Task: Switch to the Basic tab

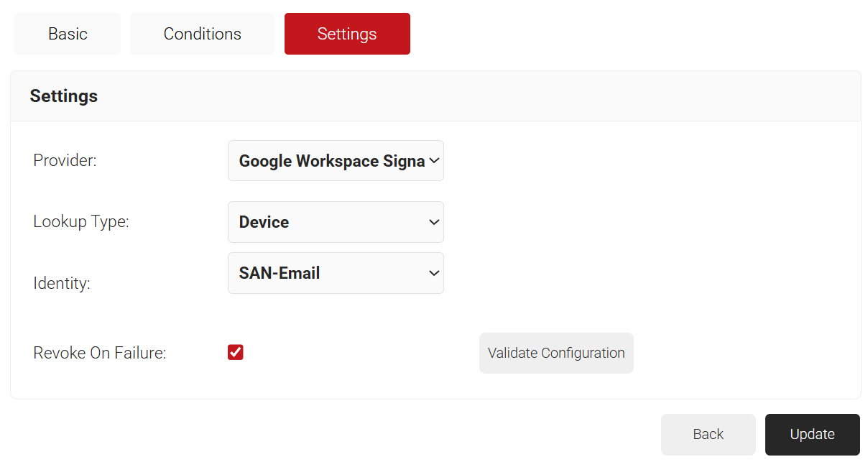Action: click(x=68, y=34)
